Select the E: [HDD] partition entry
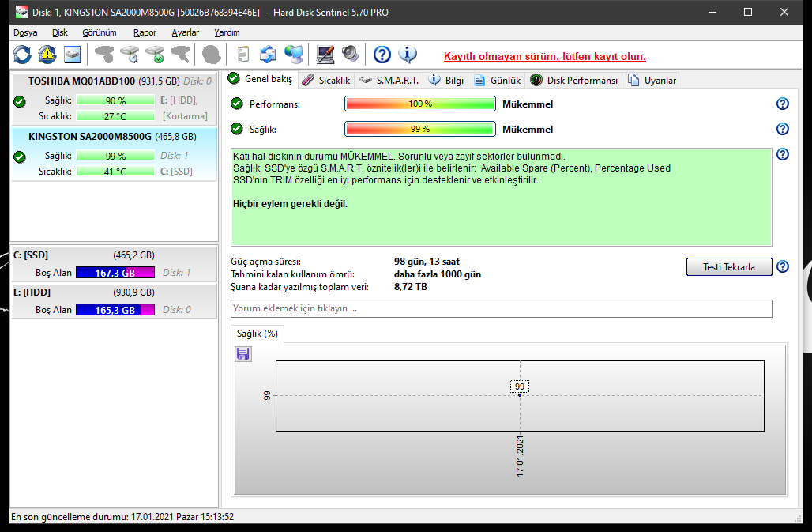 coord(114,301)
